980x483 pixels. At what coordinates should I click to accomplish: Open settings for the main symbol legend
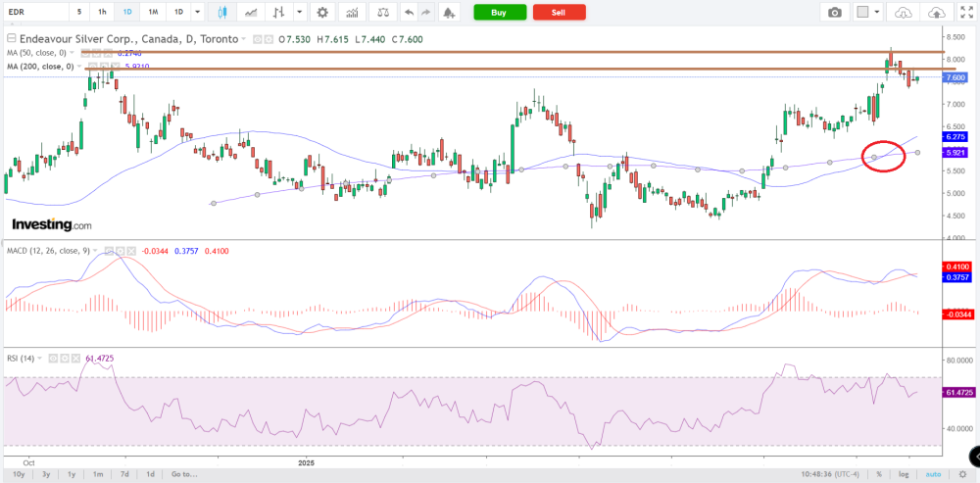(x=269, y=39)
